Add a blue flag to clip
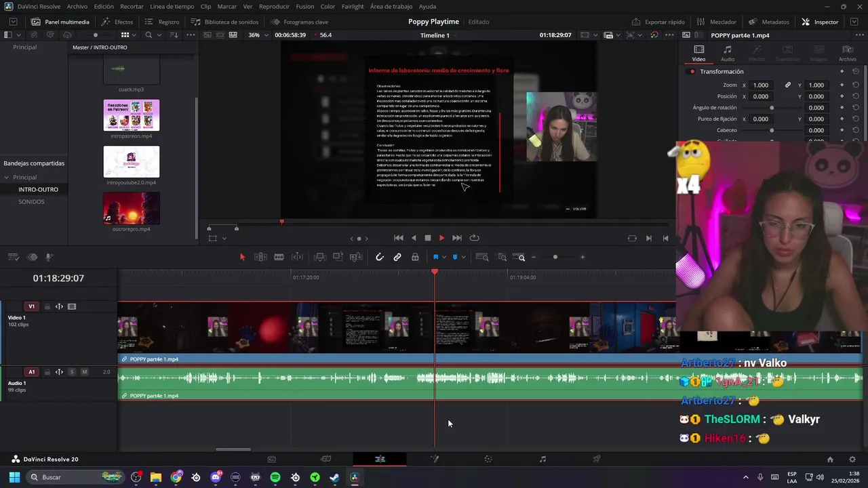This screenshot has height=488, width=868. tap(435, 257)
